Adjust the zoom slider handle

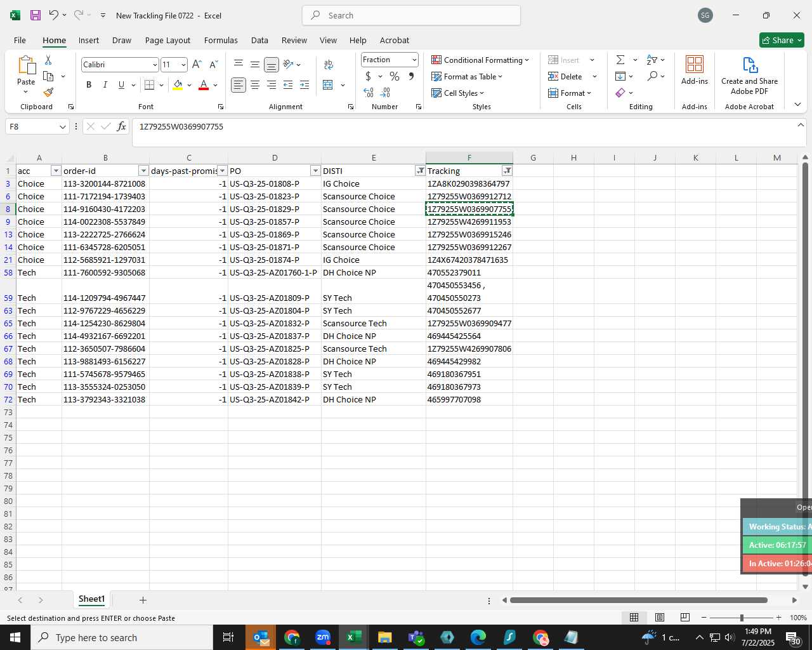click(742, 618)
